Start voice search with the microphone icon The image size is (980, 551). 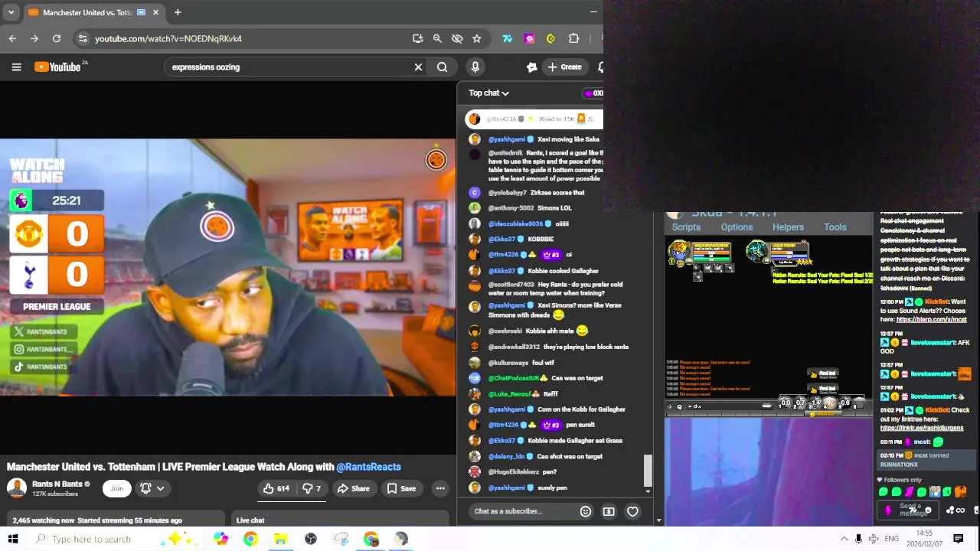(475, 67)
